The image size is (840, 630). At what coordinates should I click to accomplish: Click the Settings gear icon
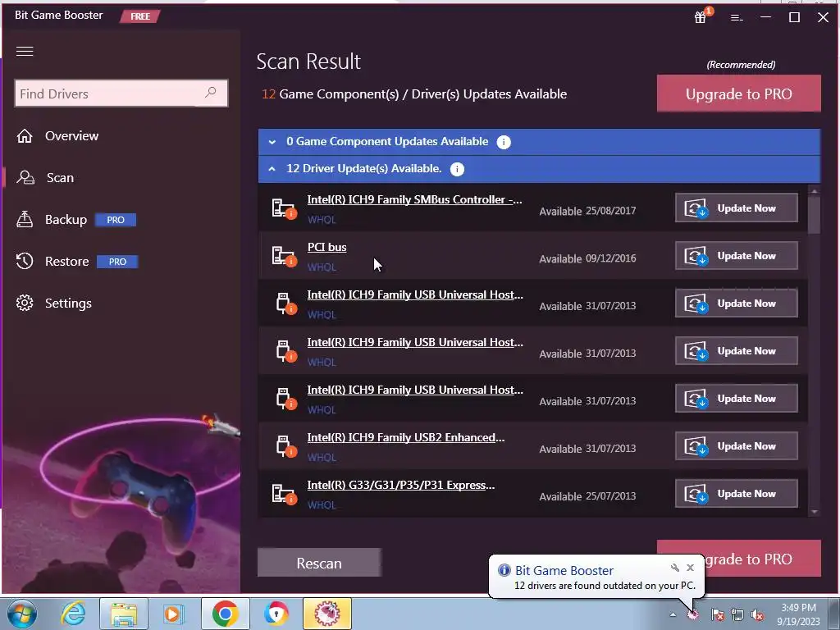coord(25,303)
